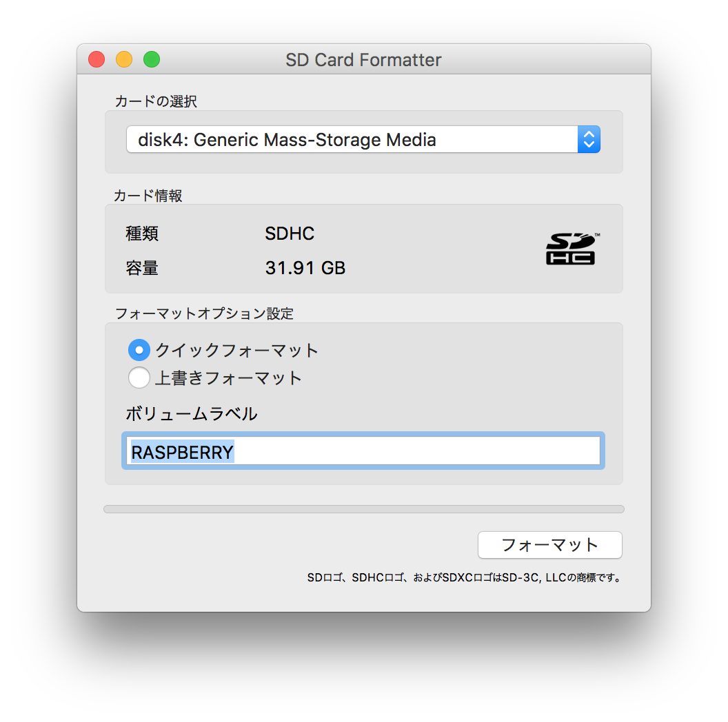Click the SDHC logo icon

pyautogui.click(x=572, y=249)
